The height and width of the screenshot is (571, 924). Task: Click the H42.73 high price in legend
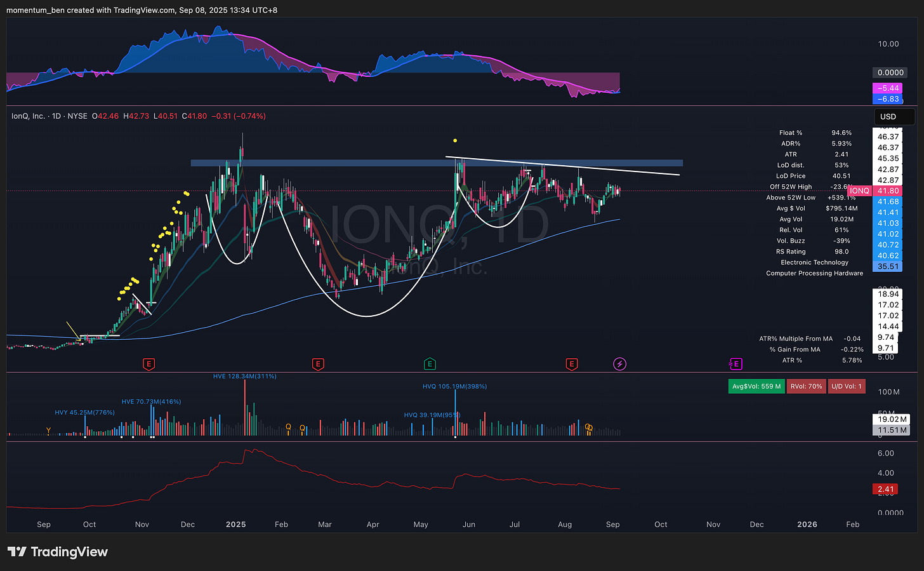coord(136,116)
